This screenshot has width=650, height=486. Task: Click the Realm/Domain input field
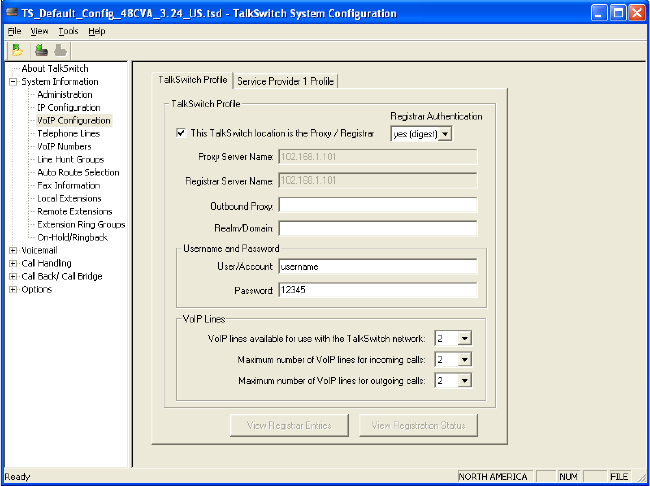pos(378,228)
